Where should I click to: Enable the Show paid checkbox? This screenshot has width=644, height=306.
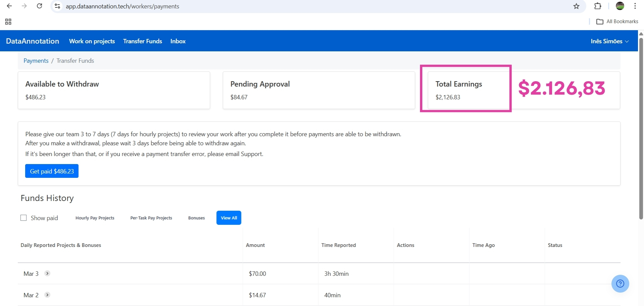tap(23, 217)
